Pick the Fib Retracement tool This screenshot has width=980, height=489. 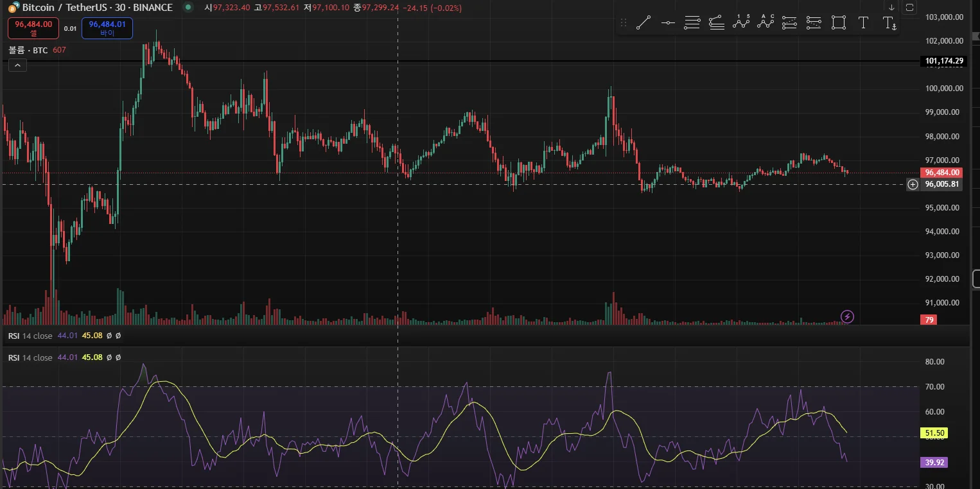[x=692, y=23]
